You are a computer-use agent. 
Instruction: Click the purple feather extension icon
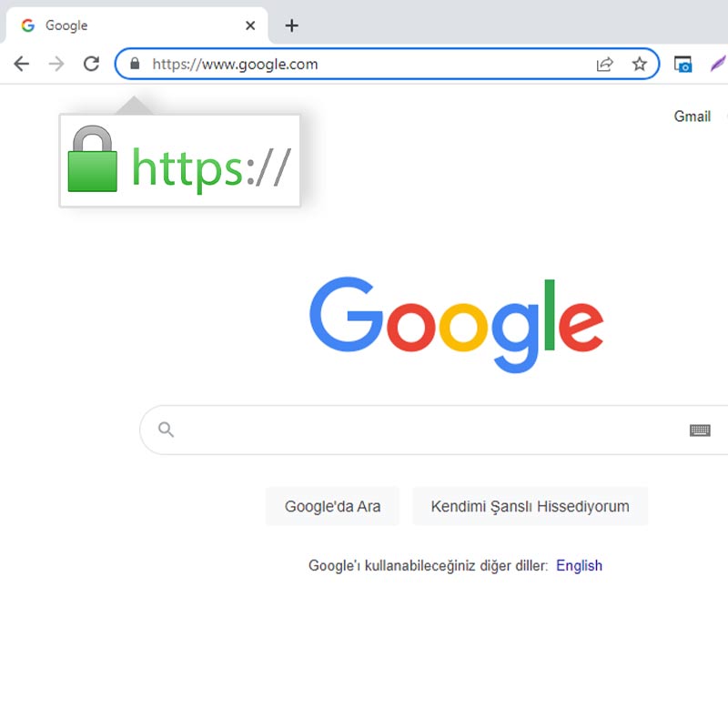(x=718, y=63)
